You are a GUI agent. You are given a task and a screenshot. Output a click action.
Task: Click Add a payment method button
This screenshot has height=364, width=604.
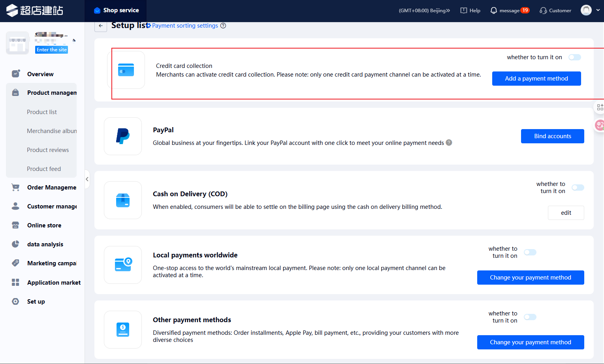pos(536,79)
